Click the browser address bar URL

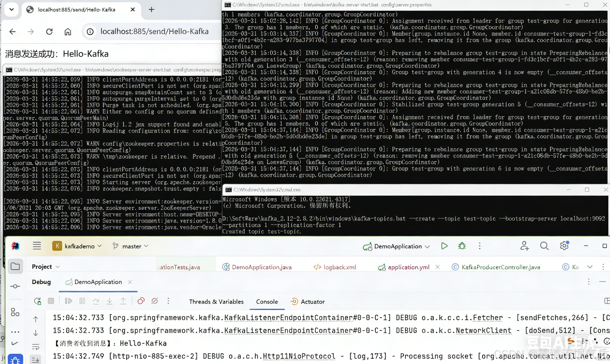point(155,32)
